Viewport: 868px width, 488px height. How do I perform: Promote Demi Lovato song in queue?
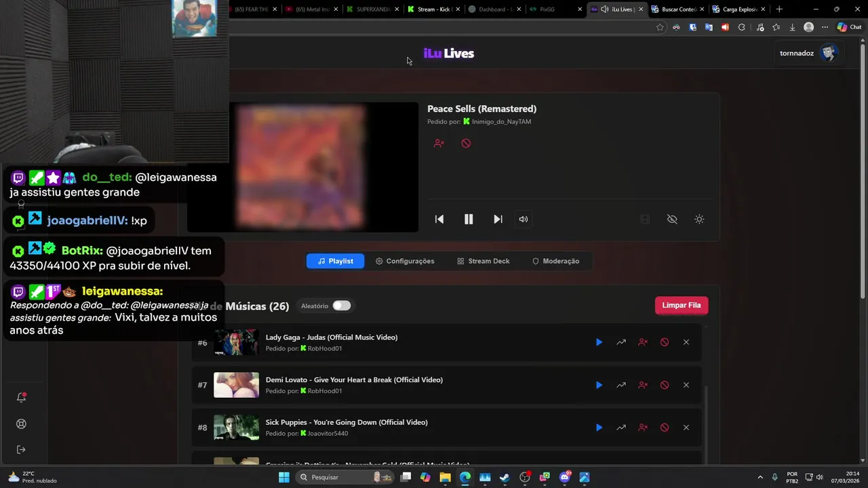pos(621,385)
